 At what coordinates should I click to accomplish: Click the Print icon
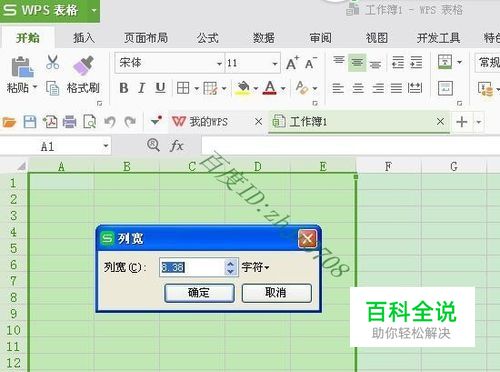pos(69,122)
